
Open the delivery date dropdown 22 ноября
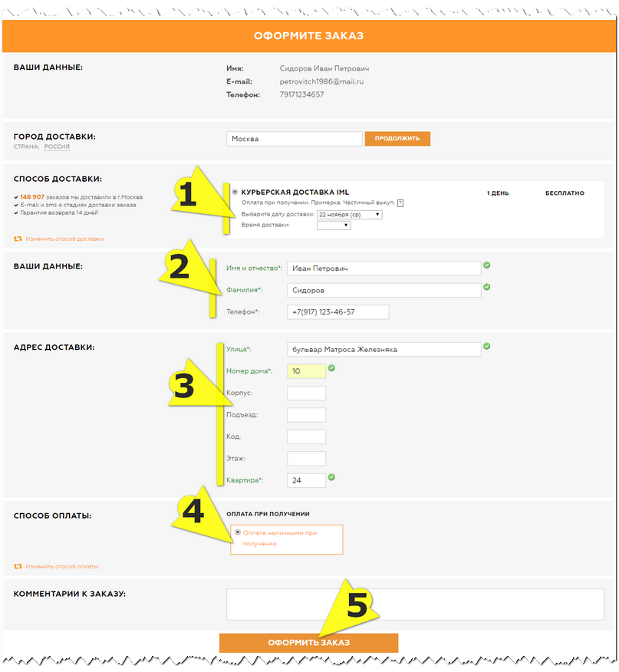(349, 214)
